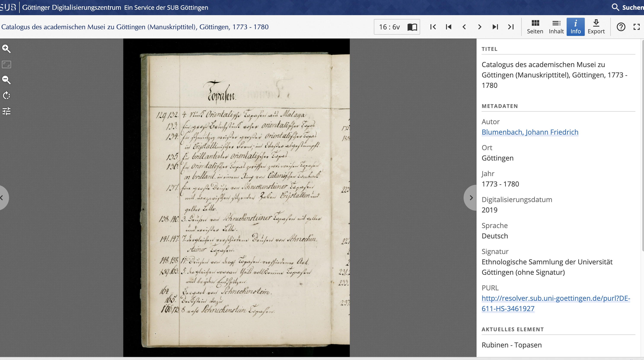
Task: Open the help question mark icon
Action: [621, 27]
